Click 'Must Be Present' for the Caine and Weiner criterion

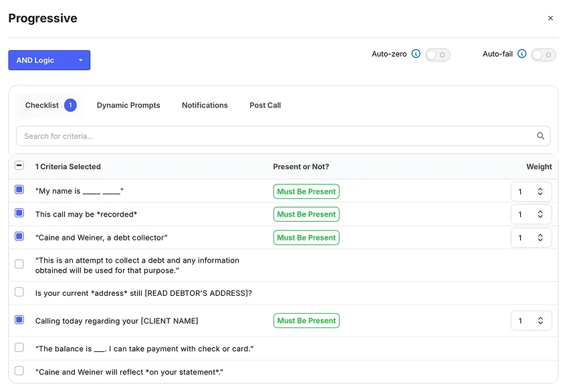pyautogui.click(x=306, y=237)
